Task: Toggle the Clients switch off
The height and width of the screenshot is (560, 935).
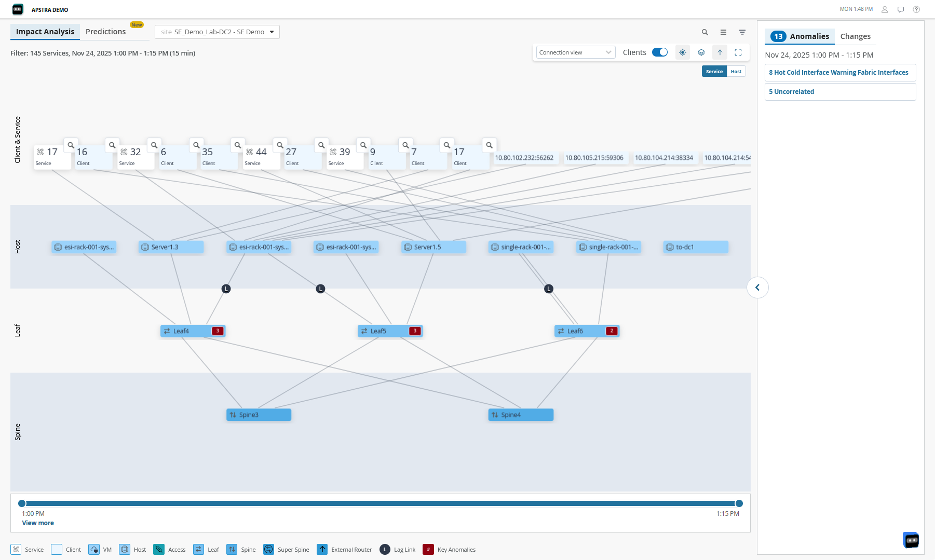Action: pos(660,52)
